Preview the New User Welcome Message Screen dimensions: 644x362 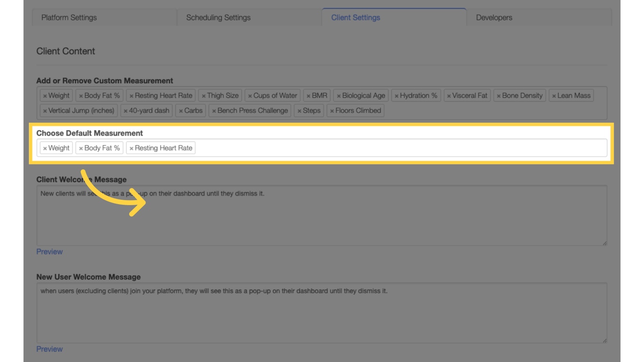50,349
